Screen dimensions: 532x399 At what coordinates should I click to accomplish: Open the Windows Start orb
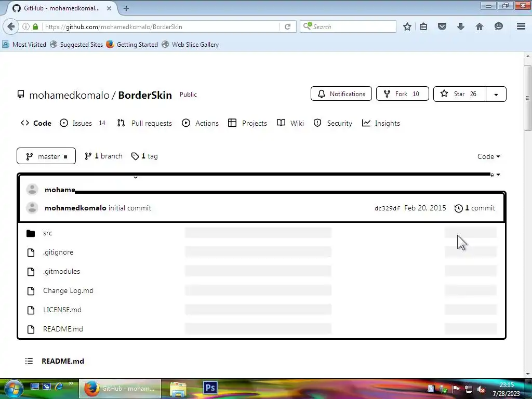[x=14, y=389]
